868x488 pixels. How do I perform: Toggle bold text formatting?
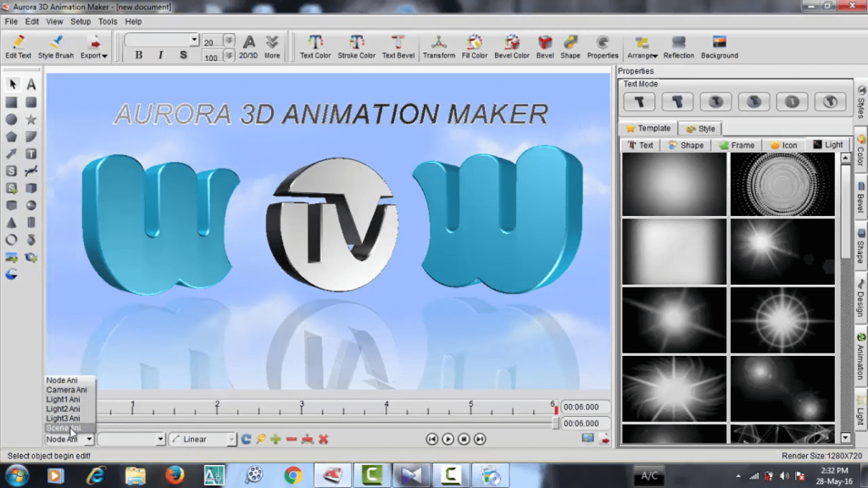[138, 55]
